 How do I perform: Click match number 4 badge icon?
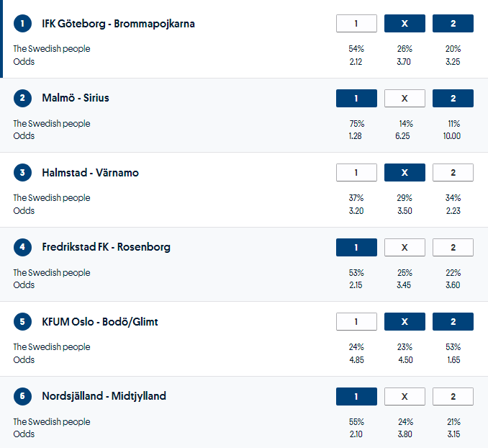(22, 247)
